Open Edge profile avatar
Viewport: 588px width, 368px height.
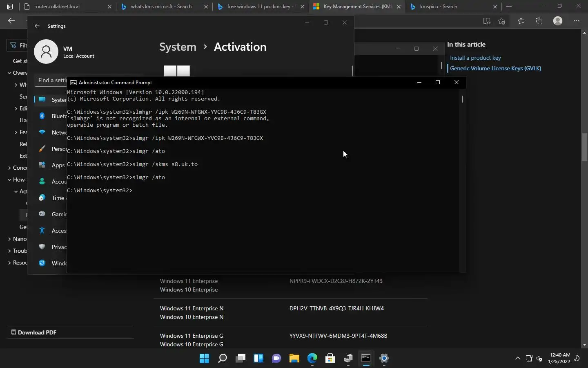point(558,21)
